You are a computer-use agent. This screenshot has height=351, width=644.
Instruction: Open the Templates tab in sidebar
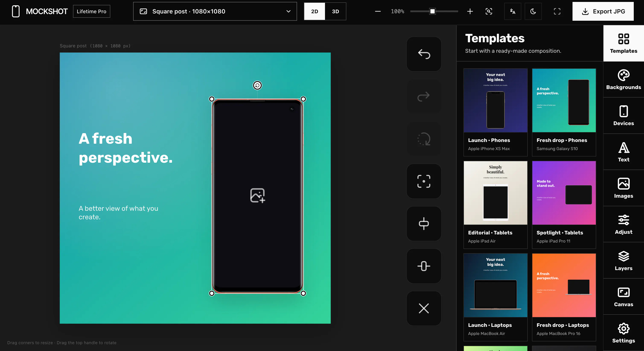coord(624,43)
